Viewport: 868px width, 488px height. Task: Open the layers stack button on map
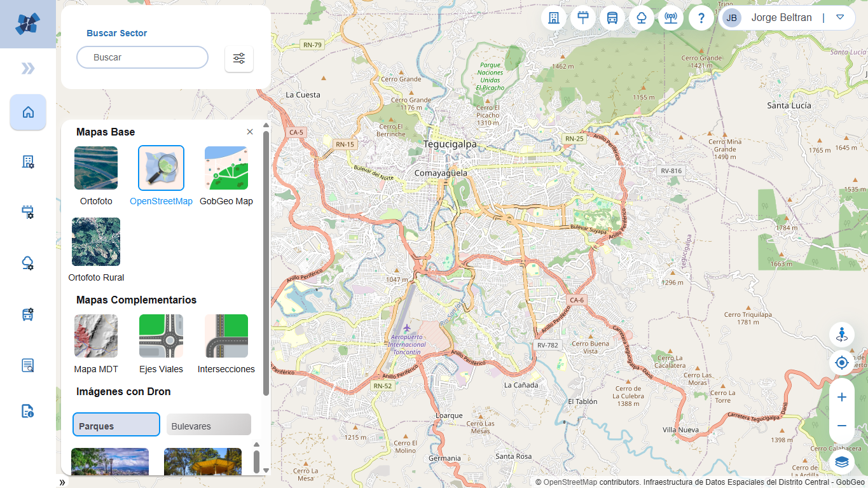point(842,461)
